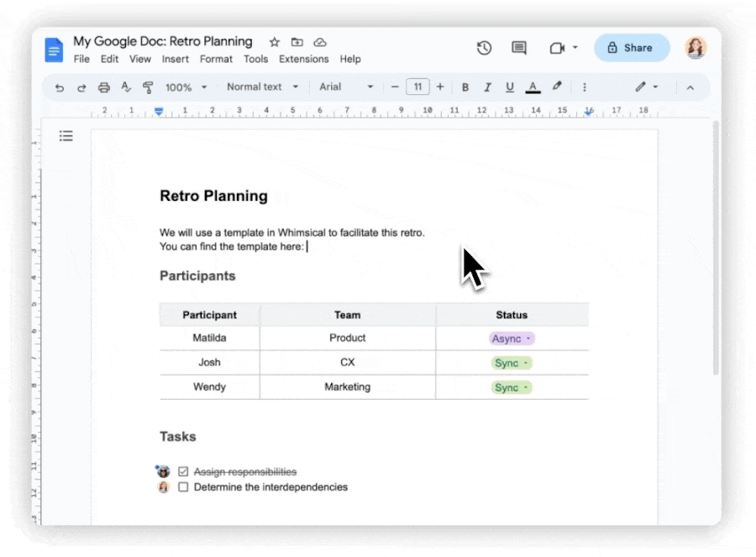Open the move to folder icon
Image resolution: width=756 pixels, height=557 pixels.
[297, 42]
